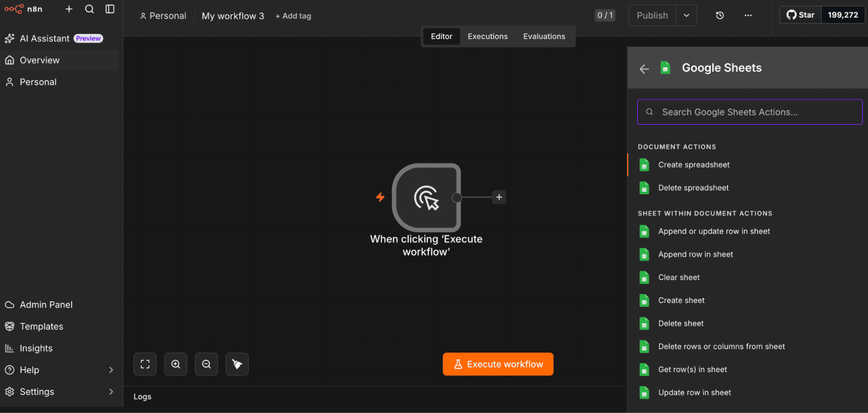The width and height of the screenshot is (868, 413).
Task: Go to Overview
Action: coord(59,60)
